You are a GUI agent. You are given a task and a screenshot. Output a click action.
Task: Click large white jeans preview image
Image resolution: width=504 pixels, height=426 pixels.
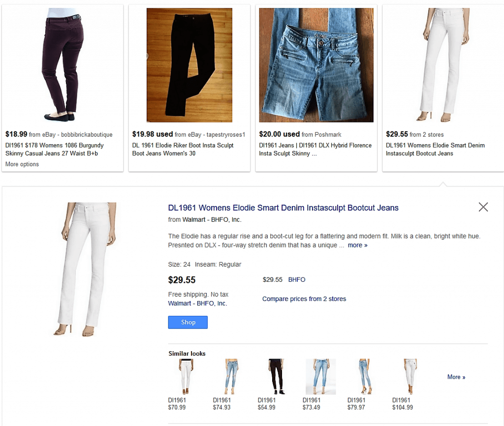[x=84, y=269]
